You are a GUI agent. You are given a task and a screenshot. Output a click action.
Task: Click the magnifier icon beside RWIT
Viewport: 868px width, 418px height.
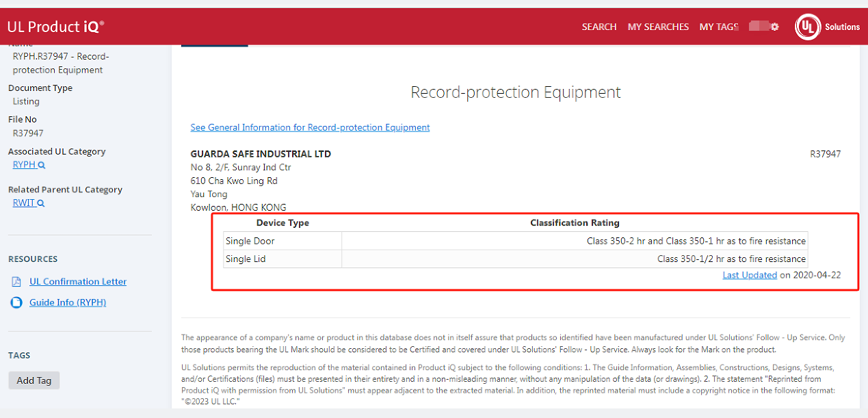click(41, 203)
